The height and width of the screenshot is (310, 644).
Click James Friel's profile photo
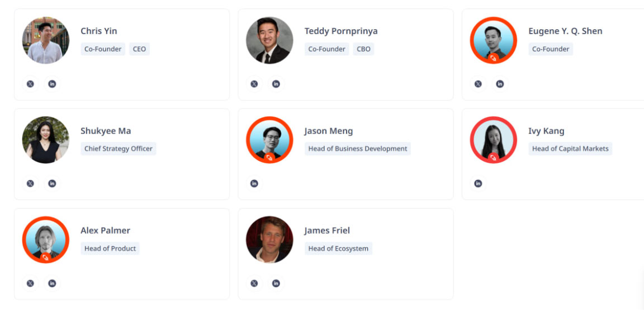click(269, 239)
